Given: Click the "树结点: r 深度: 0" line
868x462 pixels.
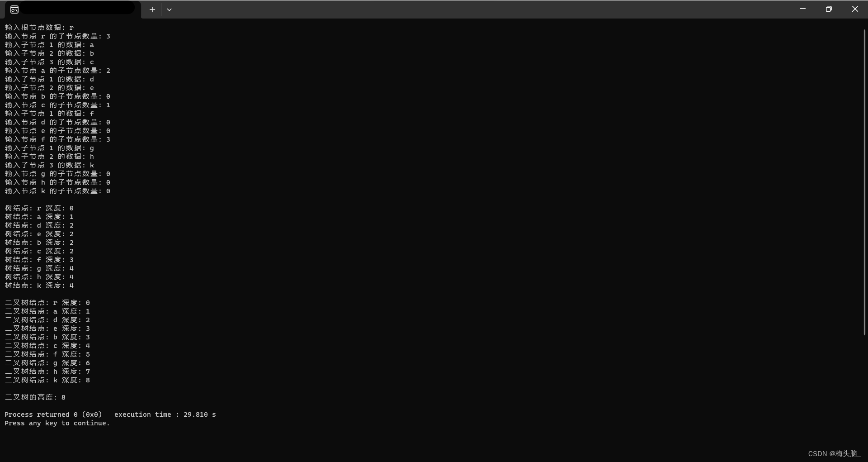Looking at the screenshot, I should click(39, 209).
